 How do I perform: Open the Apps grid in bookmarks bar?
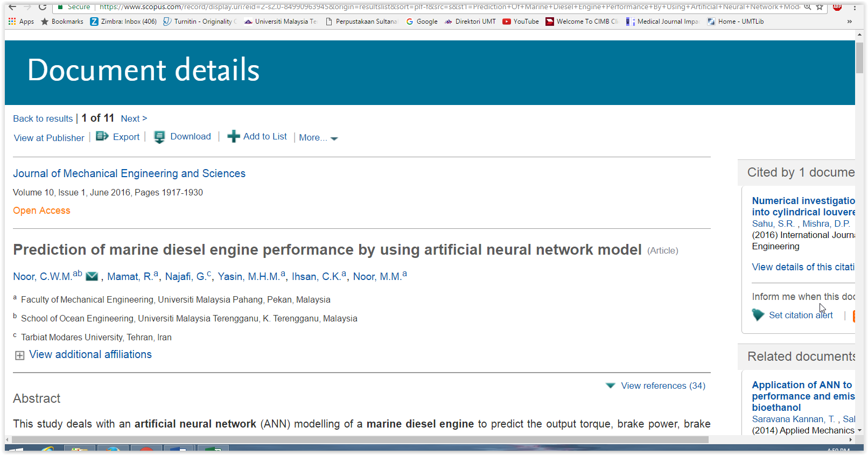[21, 22]
